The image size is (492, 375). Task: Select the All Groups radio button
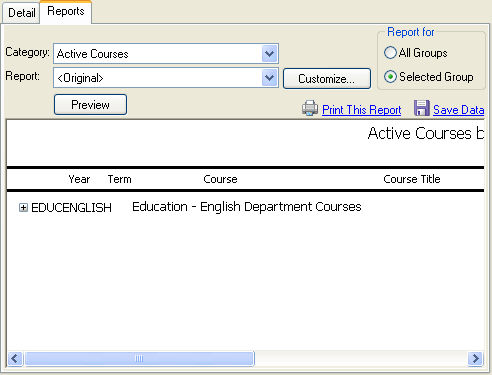(x=390, y=53)
